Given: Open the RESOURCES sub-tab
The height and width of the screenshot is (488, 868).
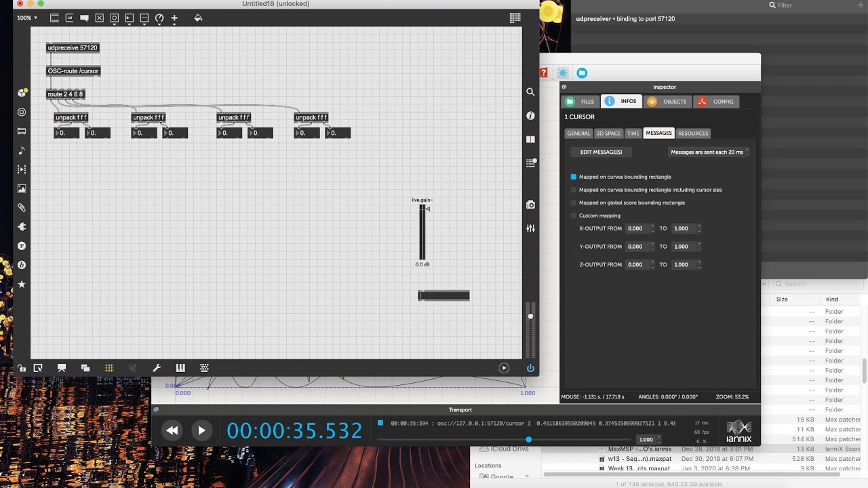Looking at the screenshot, I should click(693, 134).
